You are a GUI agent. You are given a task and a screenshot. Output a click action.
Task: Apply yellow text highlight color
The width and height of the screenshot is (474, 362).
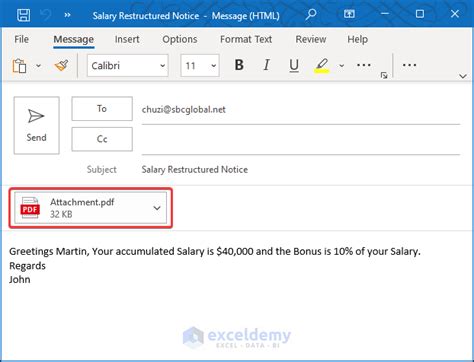[322, 65]
